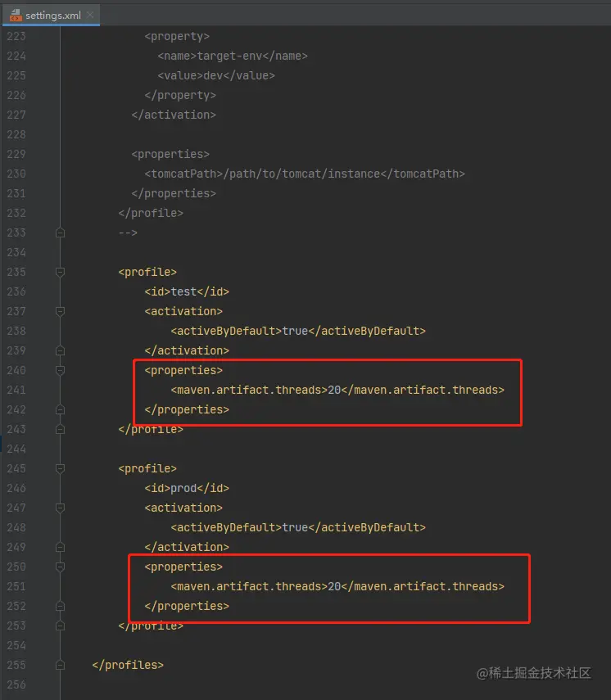Click the XML file icon on settings.xml tab

click(x=16, y=16)
